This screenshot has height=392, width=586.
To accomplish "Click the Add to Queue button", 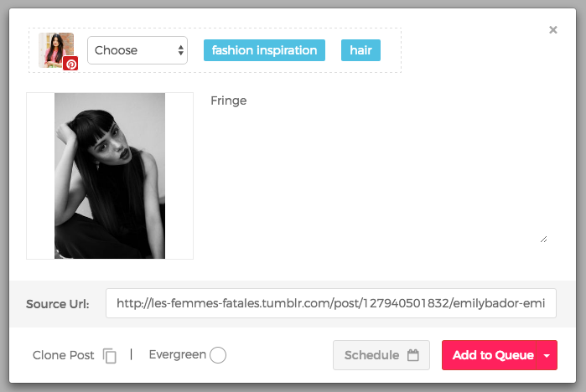I will click(x=490, y=355).
